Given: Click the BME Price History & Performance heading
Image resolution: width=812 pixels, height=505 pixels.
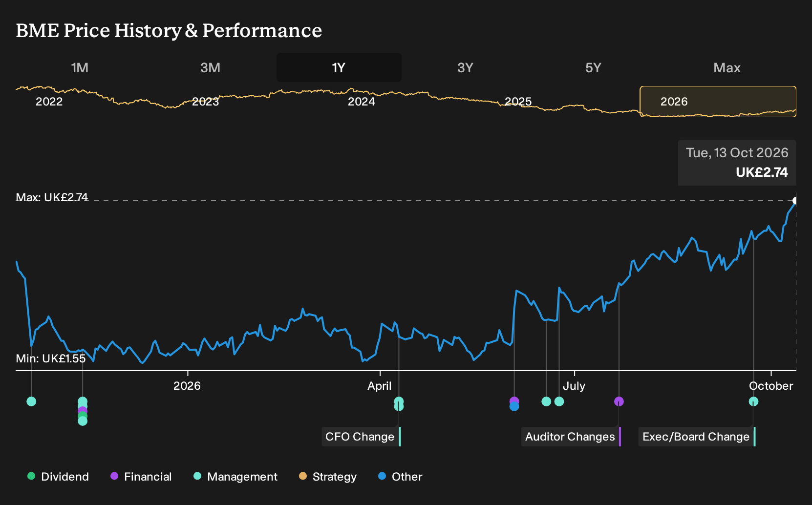Looking at the screenshot, I should pos(169,30).
